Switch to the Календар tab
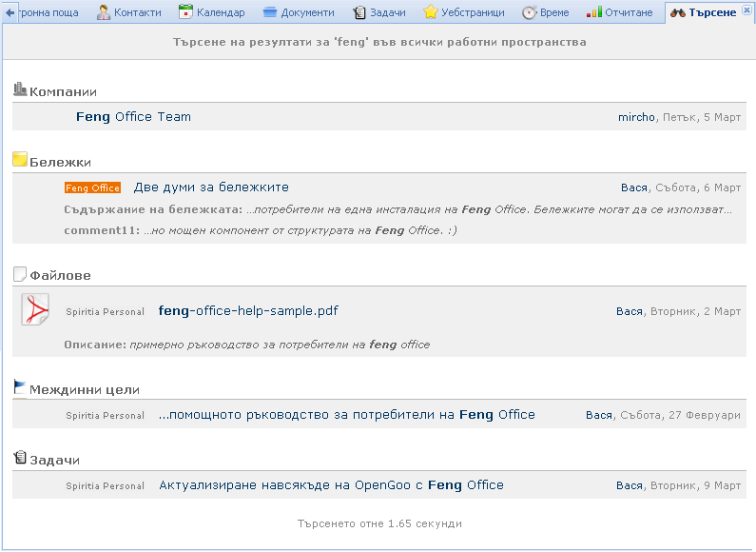Viewport: 756px width, 552px height. coord(211,13)
